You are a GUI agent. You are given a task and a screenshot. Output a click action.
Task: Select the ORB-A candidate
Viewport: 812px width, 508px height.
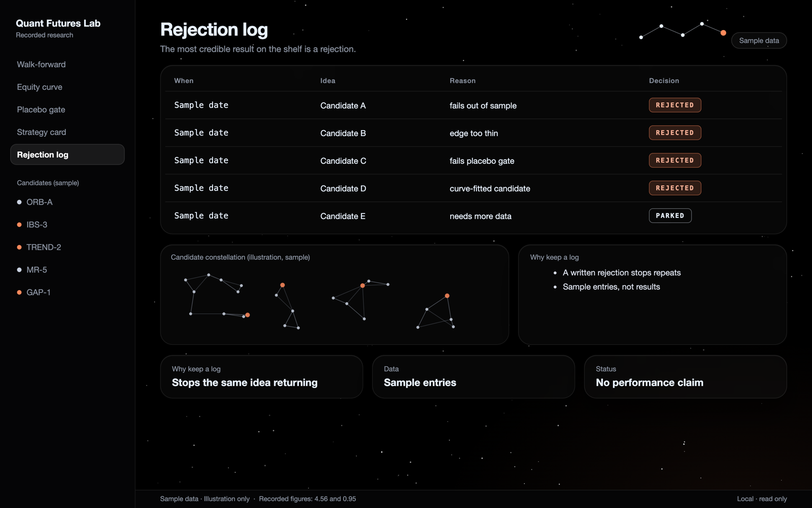(35, 202)
